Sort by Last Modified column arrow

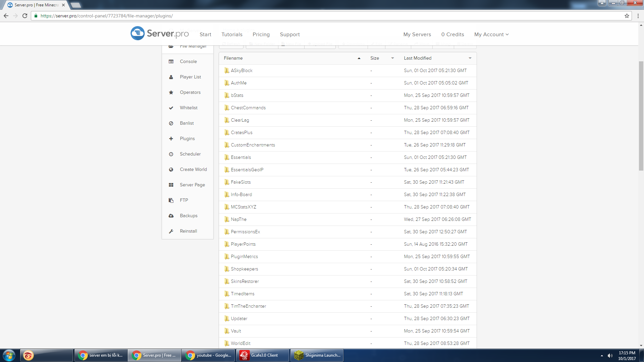pyautogui.click(x=470, y=58)
